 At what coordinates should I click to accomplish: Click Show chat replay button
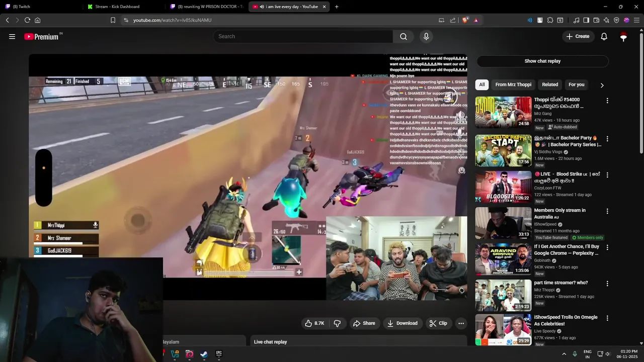click(542, 61)
